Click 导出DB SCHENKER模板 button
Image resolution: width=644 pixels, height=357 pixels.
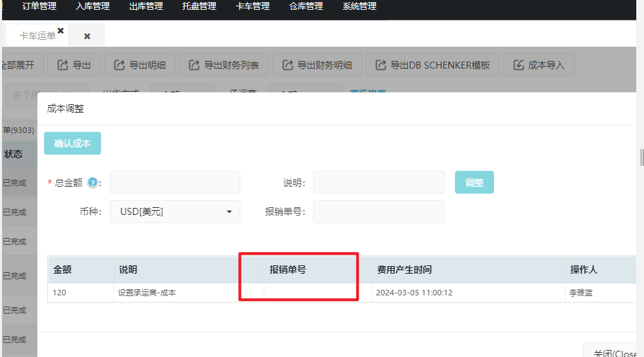(x=432, y=65)
